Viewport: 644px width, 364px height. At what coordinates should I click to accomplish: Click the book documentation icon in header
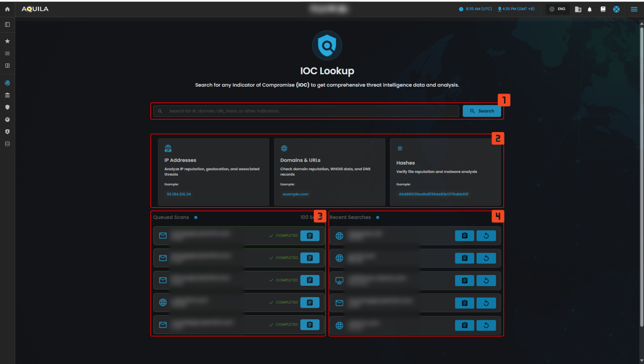(603, 9)
